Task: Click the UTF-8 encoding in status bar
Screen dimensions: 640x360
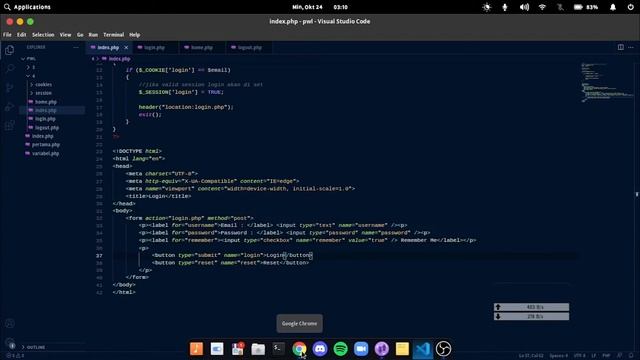Action: coord(579,356)
